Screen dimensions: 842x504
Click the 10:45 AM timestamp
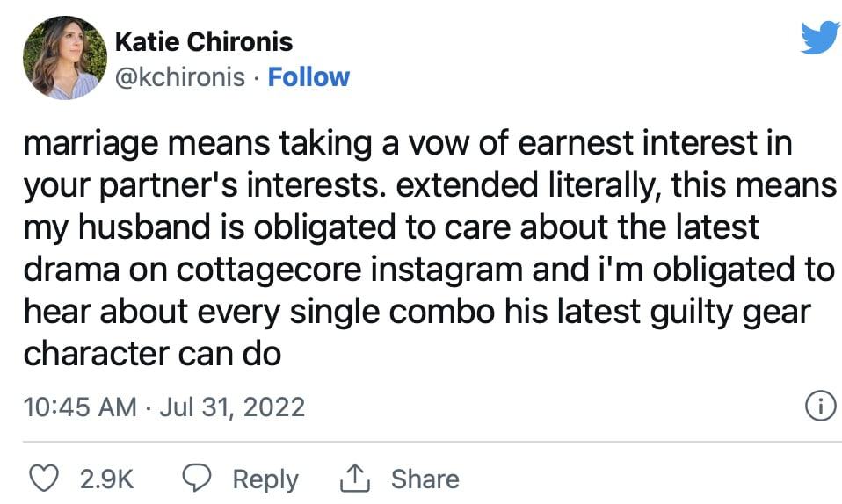click(79, 407)
